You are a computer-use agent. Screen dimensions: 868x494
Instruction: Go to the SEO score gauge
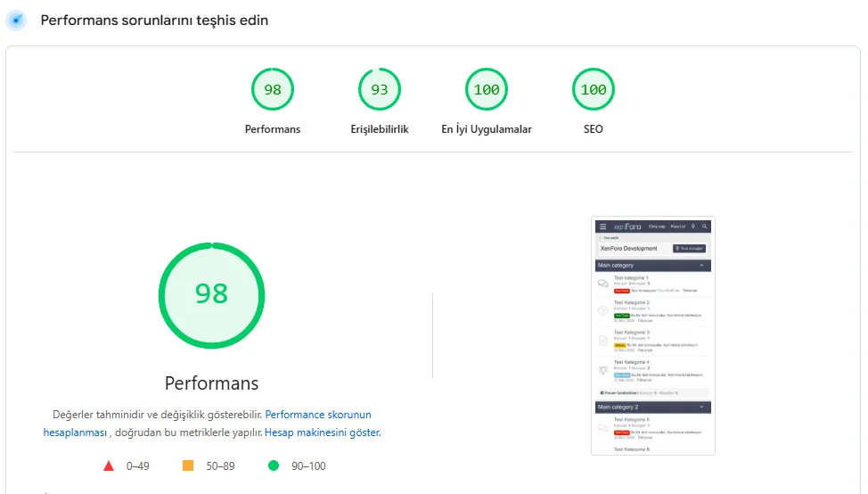coord(594,89)
